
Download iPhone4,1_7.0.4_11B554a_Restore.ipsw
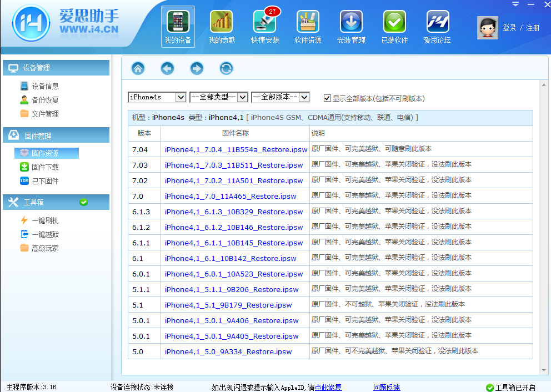236,149
